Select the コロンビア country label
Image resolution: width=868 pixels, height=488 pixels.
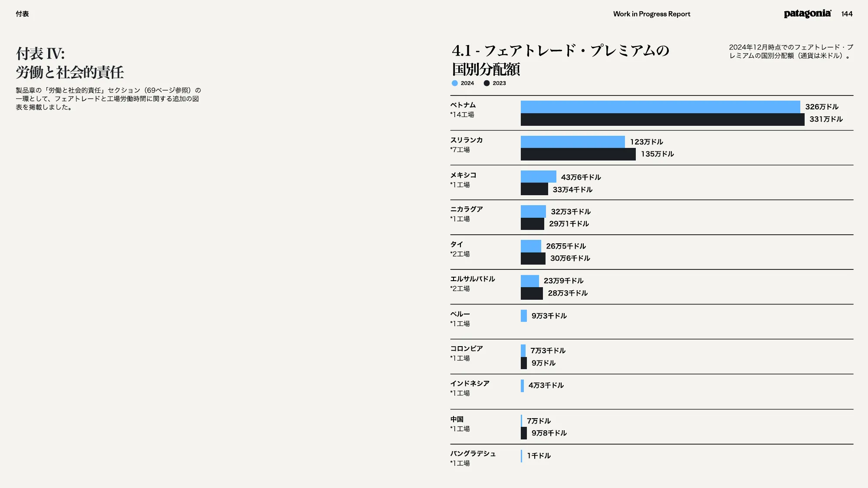[x=467, y=348]
